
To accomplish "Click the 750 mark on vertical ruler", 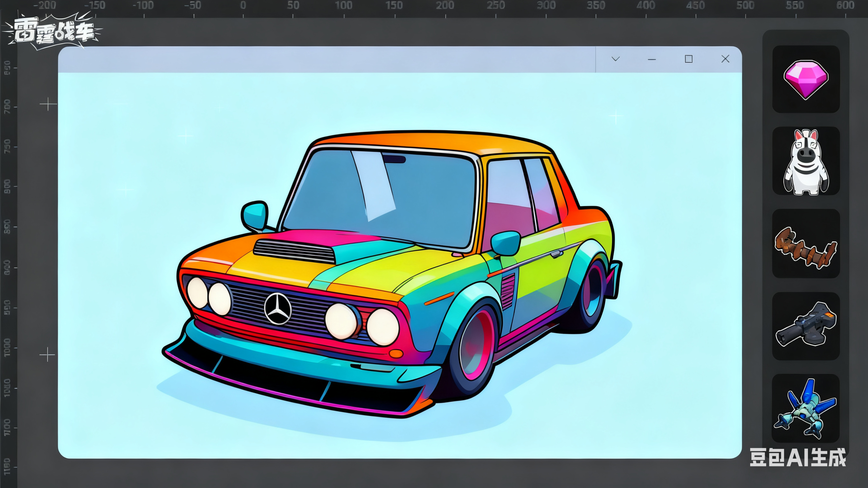I will (7, 147).
